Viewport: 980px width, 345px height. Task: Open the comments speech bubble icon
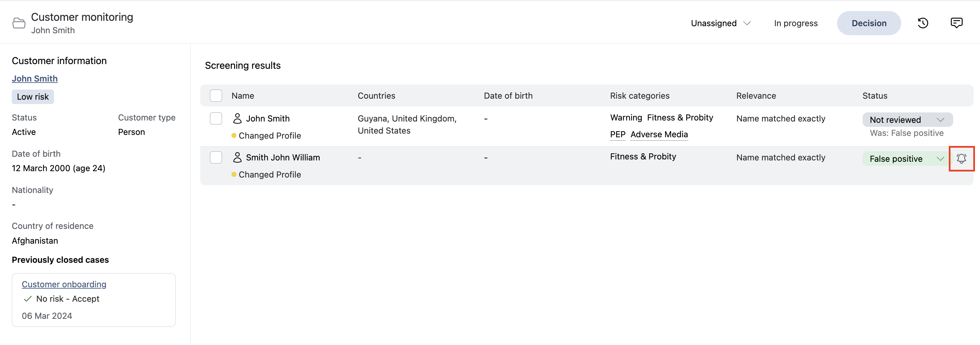pos(956,23)
